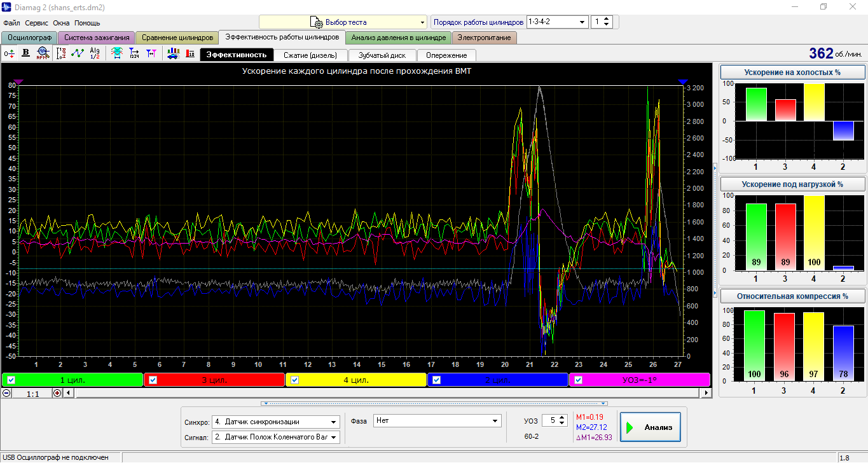Open the Помощь menu
868x463 pixels.
87,23
